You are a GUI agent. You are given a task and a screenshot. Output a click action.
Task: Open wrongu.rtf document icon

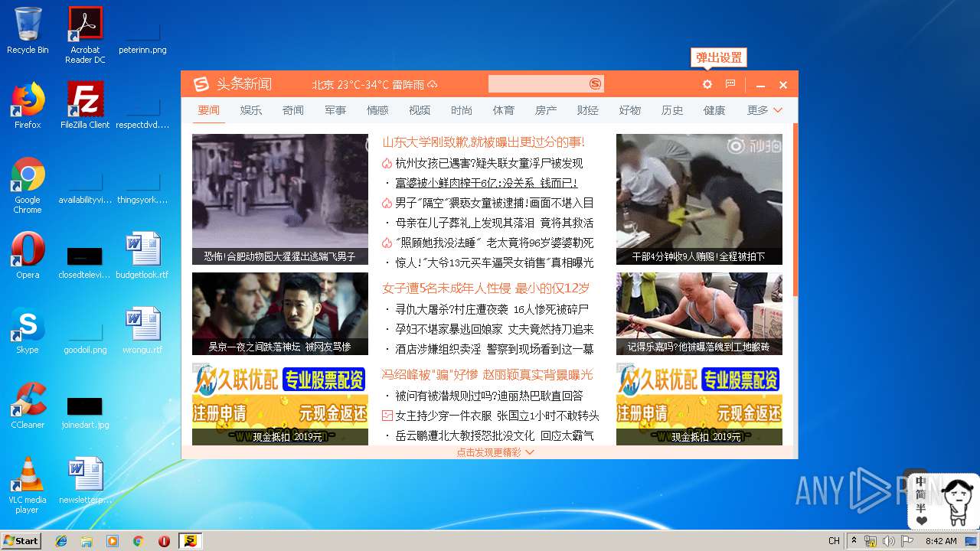142,324
